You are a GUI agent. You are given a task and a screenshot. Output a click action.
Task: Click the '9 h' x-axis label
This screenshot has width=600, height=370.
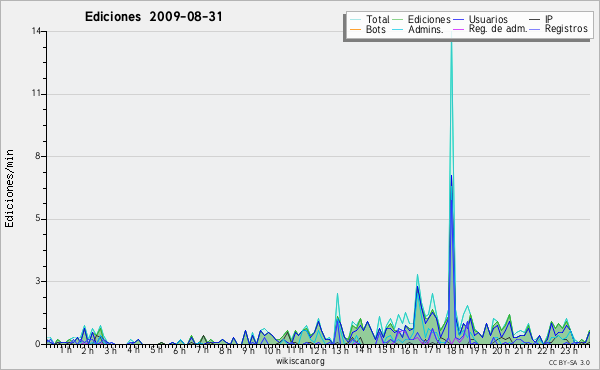click(x=248, y=350)
